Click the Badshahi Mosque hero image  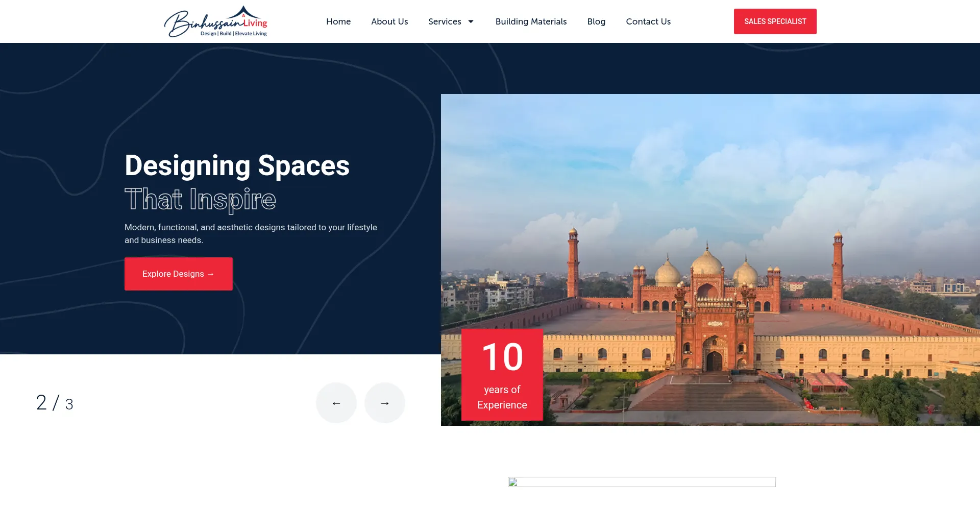[x=710, y=260]
